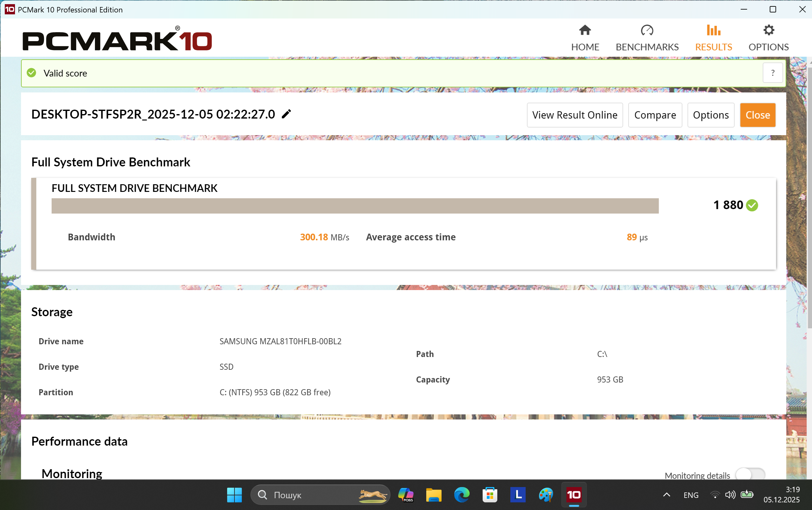
Task: Click the pencil icon to rename result
Action: point(286,114)
